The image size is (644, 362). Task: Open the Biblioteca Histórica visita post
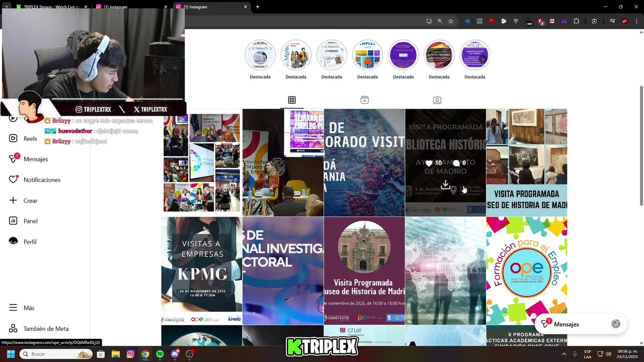[445, 162]
